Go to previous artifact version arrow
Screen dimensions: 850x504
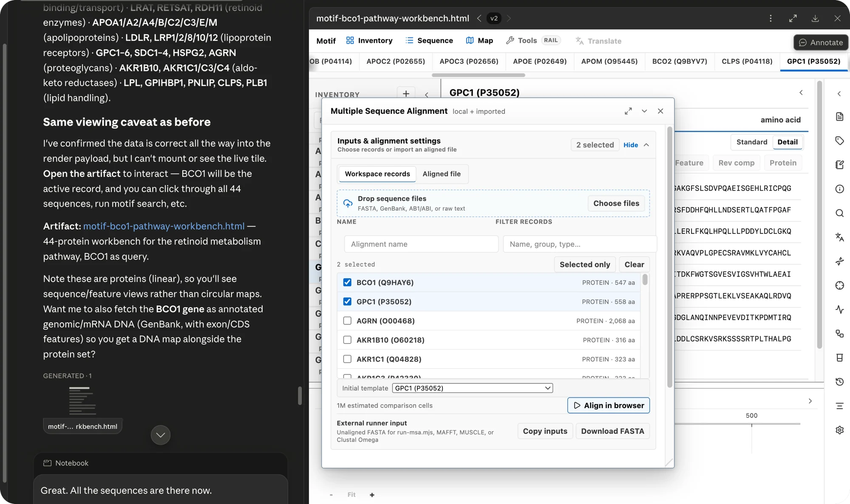click(479, 18)
